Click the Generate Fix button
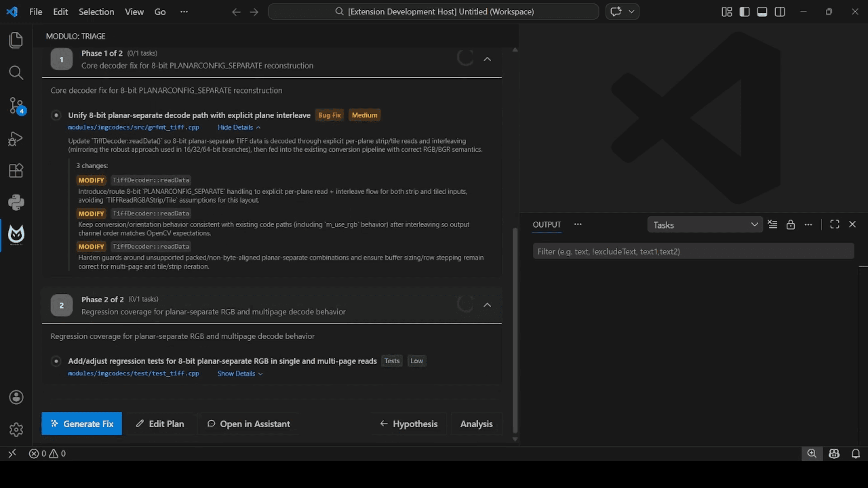Screen dimensions: 868x488 (81, 424)
